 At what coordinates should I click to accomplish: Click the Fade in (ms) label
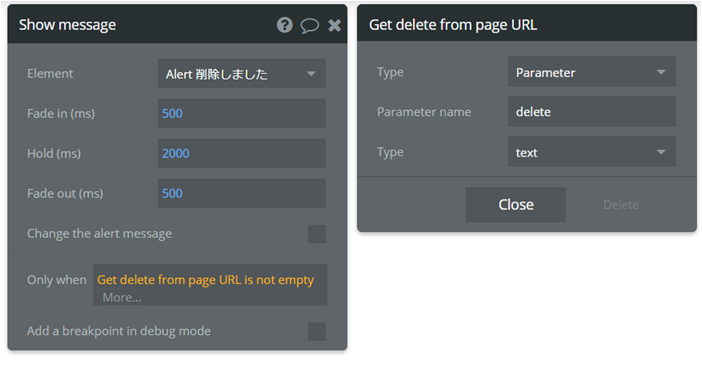pos(61,113)
